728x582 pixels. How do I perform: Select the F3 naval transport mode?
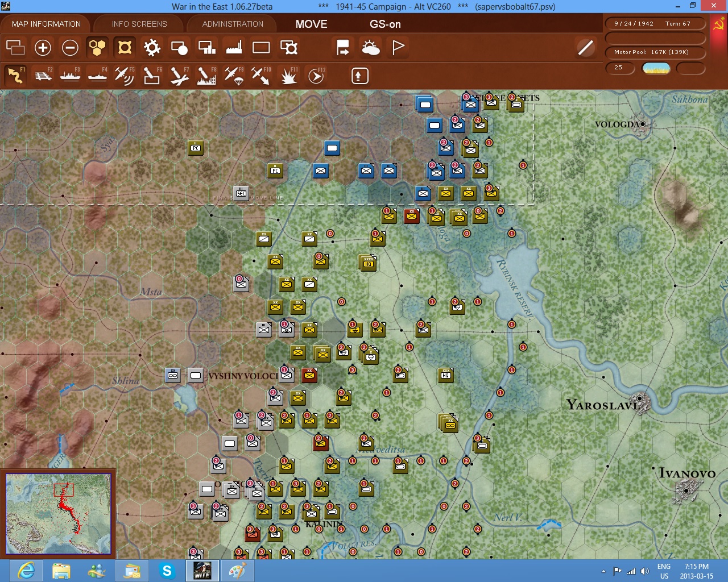tap(70, 76)
